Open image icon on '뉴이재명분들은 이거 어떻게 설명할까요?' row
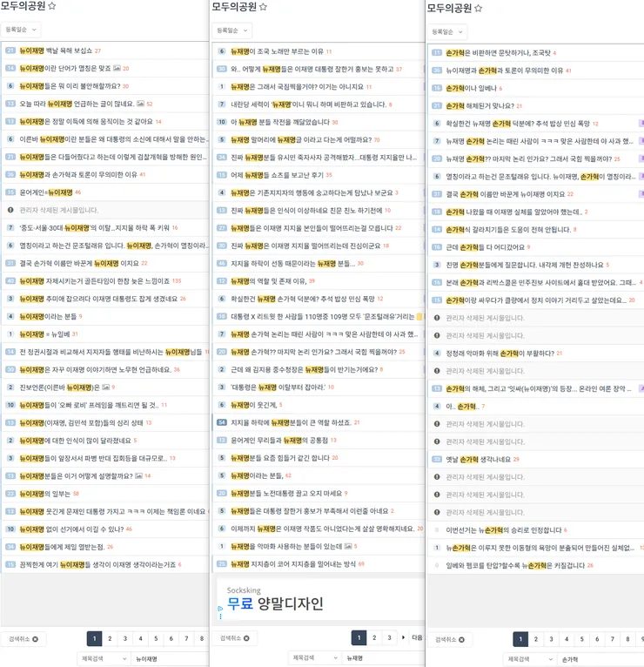Image resolution: width=644 pixels, height=667 pixels. 138,475
